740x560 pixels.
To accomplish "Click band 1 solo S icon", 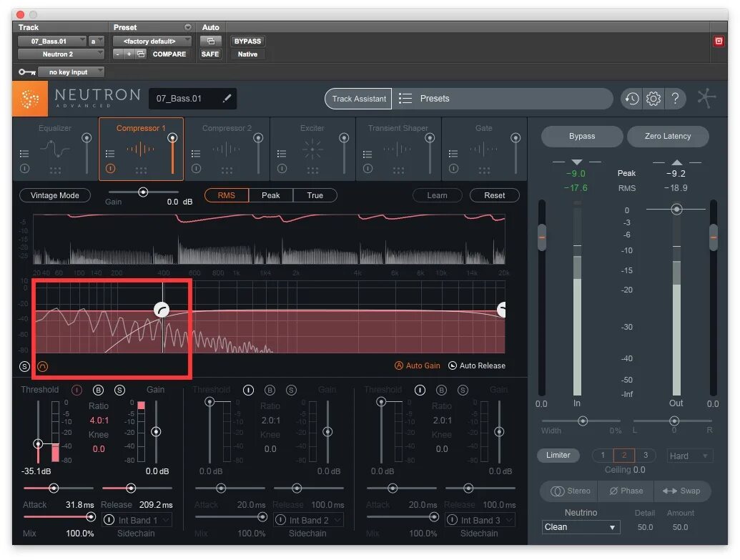I will click(x=120, y=390).
